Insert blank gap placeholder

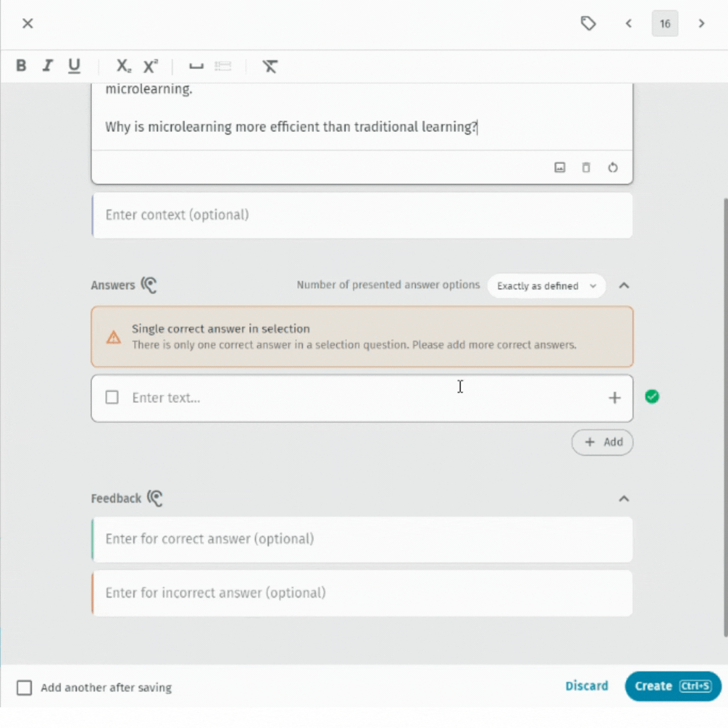coord(196,66)
